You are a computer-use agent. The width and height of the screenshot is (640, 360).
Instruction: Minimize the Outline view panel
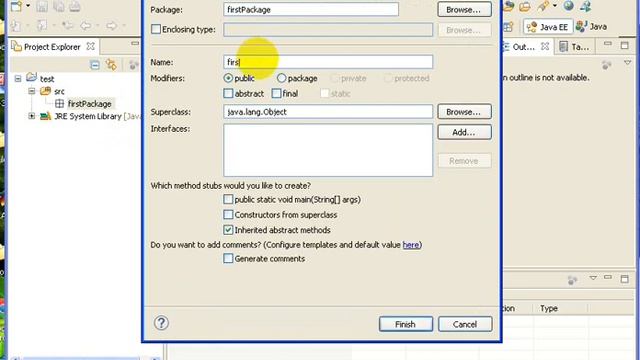pyautogui.click(x=608, y=43)
